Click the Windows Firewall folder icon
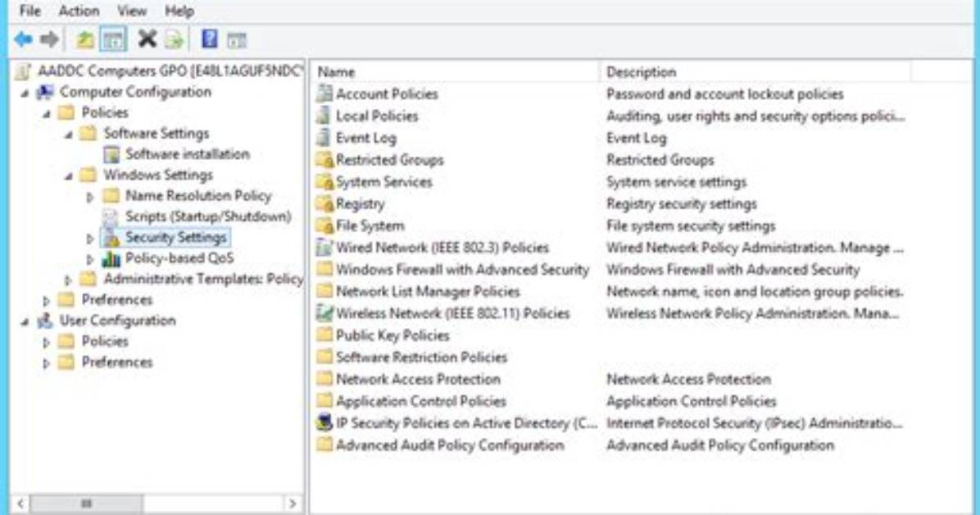Screen dimensions: 980x515 [324, 269]
